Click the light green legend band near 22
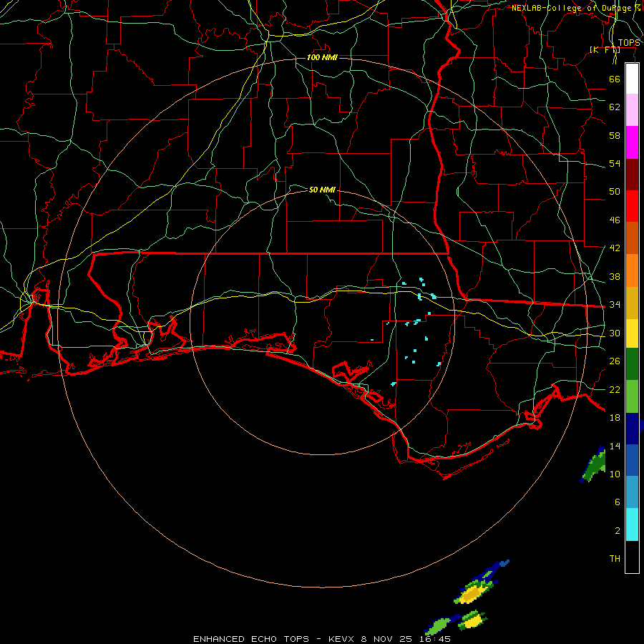Screen dimensions: 644x644 (x=632, y=396)
